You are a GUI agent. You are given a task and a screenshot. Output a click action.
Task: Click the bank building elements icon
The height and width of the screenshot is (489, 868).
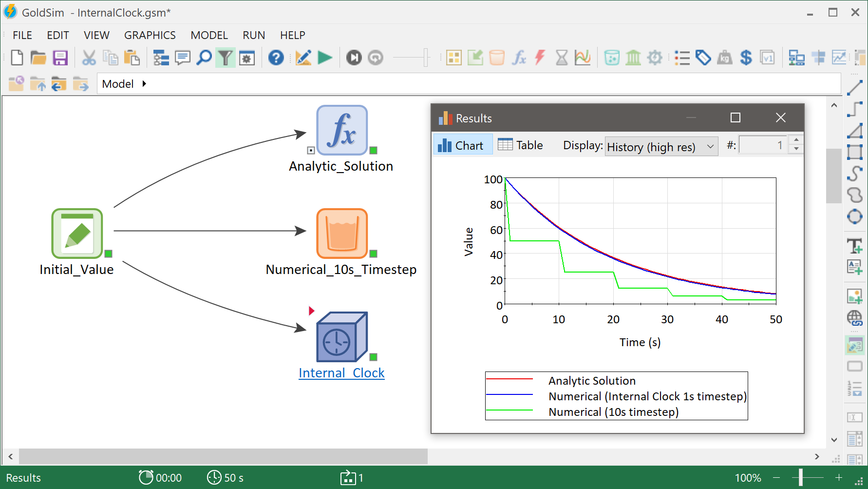point(633,58)
